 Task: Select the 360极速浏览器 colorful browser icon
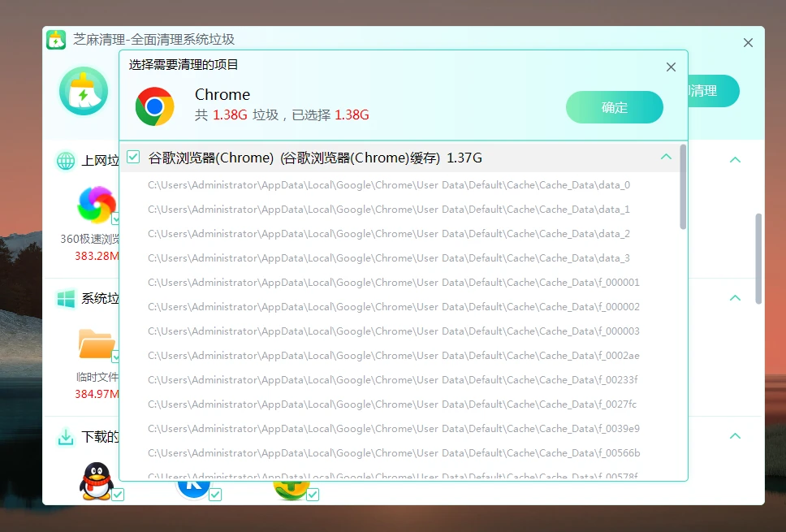97,205
